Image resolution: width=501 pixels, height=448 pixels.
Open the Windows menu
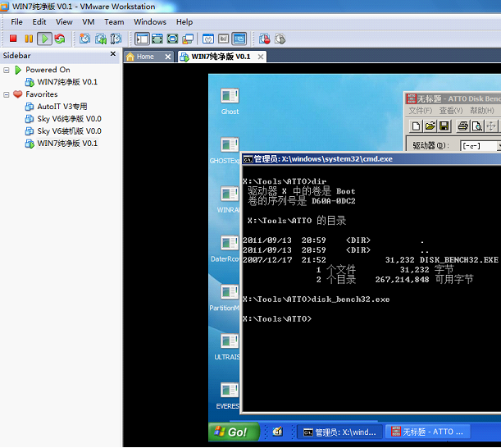click(x=150, y=22)
